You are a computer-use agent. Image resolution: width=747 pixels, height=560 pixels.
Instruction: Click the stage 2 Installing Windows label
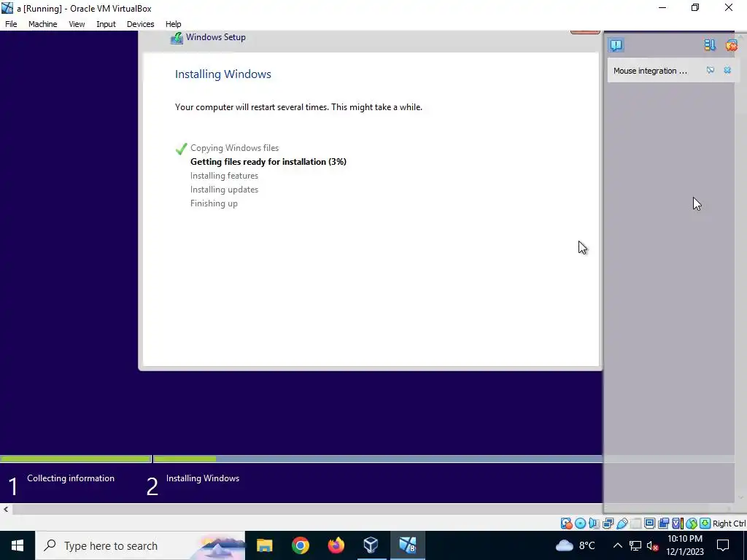(x=203, y=478)
